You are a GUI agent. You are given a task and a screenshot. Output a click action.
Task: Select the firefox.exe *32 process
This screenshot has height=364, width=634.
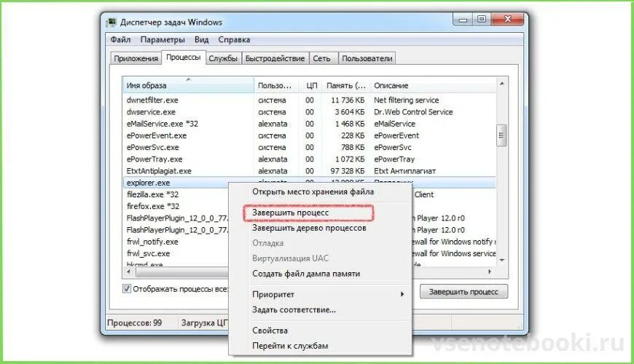(x=153, y=206)
